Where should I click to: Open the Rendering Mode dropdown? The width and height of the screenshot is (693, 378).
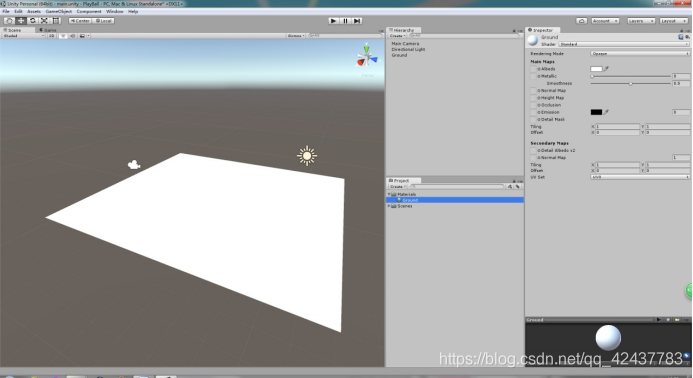pos(640,53)
